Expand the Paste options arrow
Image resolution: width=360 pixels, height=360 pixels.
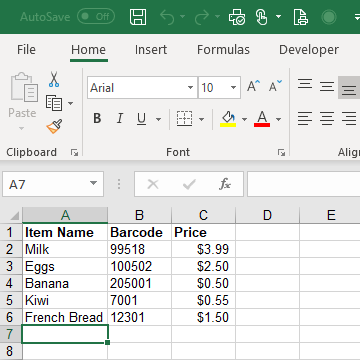[21, 128]
